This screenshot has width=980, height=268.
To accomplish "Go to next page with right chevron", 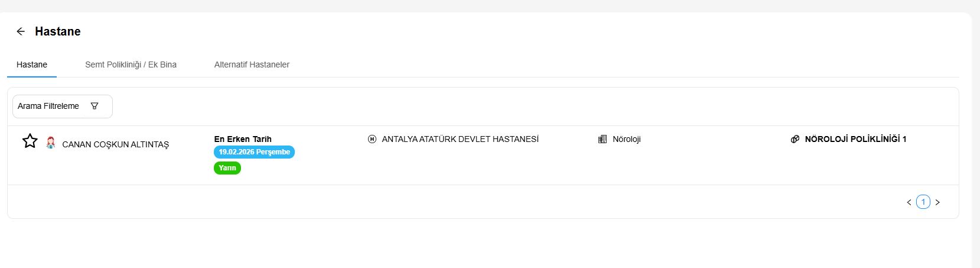I will pos(937,202).
